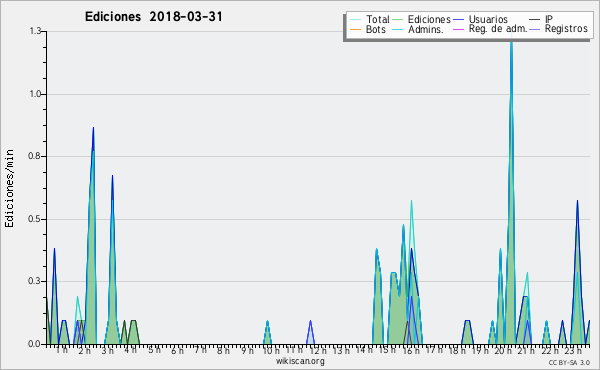Click the 12 h tick label
The width and height of the screenshot is (600, 370).
[x=318, y=350]
